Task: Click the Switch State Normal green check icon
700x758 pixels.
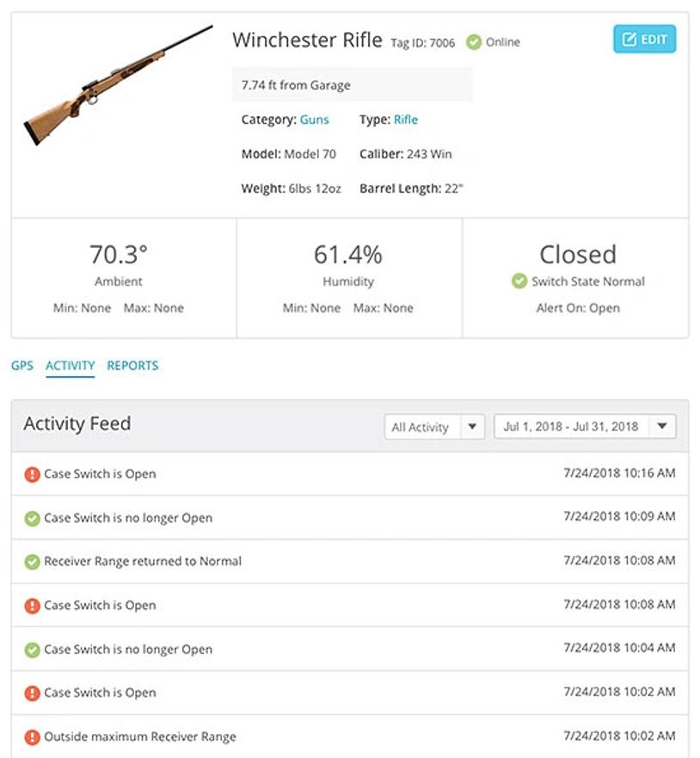Action: [x=519, y=281]
